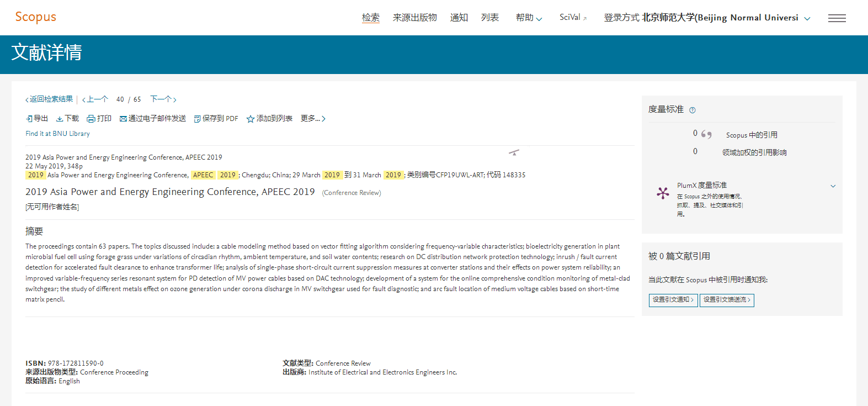Click the 保存到 PDF icon
The height and width of the screenshot is (406, 868).
pyautogui.click(x=197, y=119)
